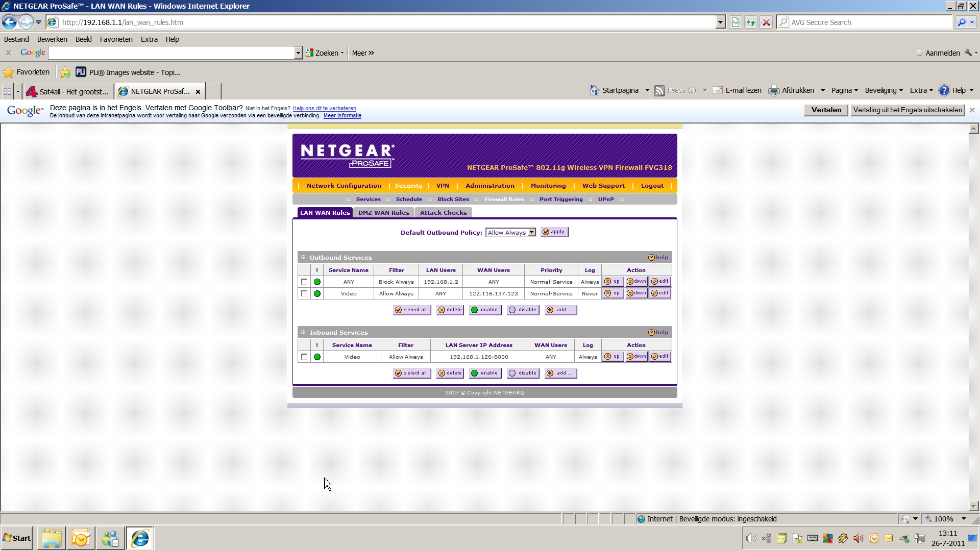The image size is (980, 551).
Task: Open Windows Explorer from taskbar
Action: tap(51, 538)
